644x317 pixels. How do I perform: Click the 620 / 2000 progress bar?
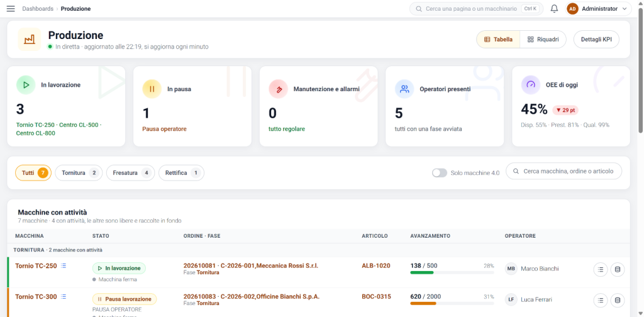(x=452, y=303)
